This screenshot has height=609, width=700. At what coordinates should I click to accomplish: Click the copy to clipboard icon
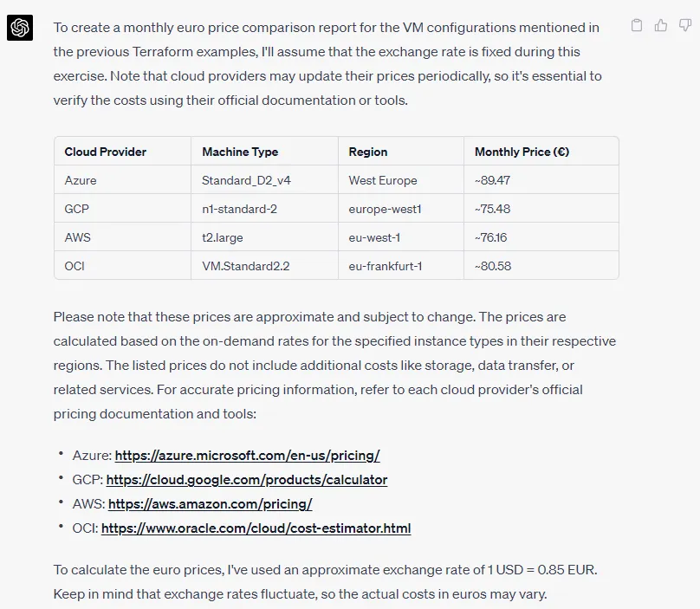click(x=637, y=25)
